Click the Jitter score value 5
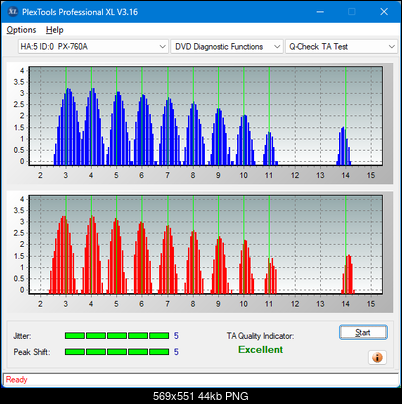The width and height of the screenshot is (402, 404). pyautogui.click(x=176, y=336)
